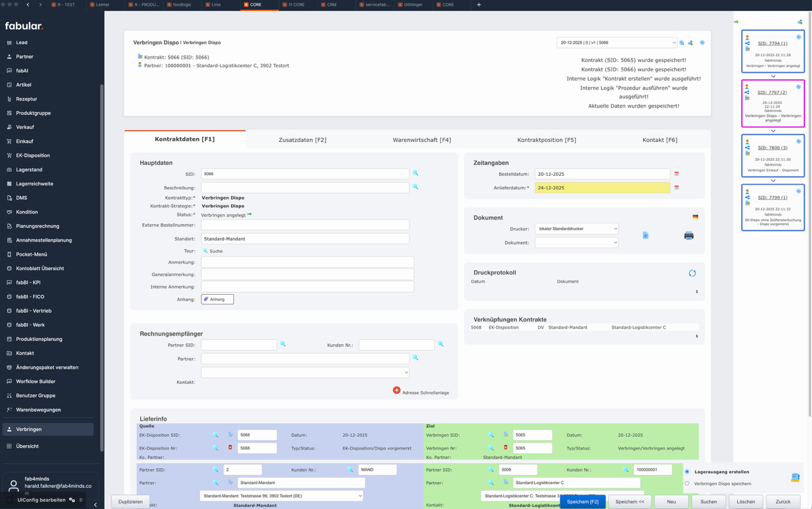Refresh the Druckprotokoll list
Screen dimensions: 812x509
pos(692,273)
